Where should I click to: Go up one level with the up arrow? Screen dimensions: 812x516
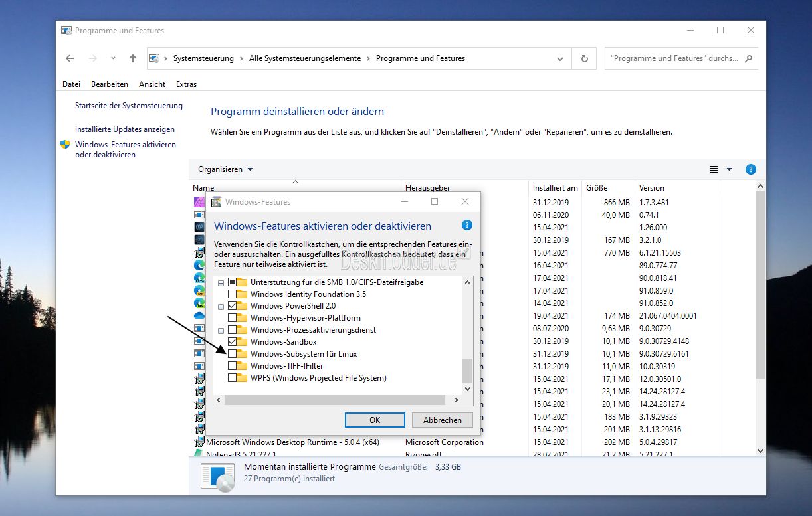click(x=133, y=58)
